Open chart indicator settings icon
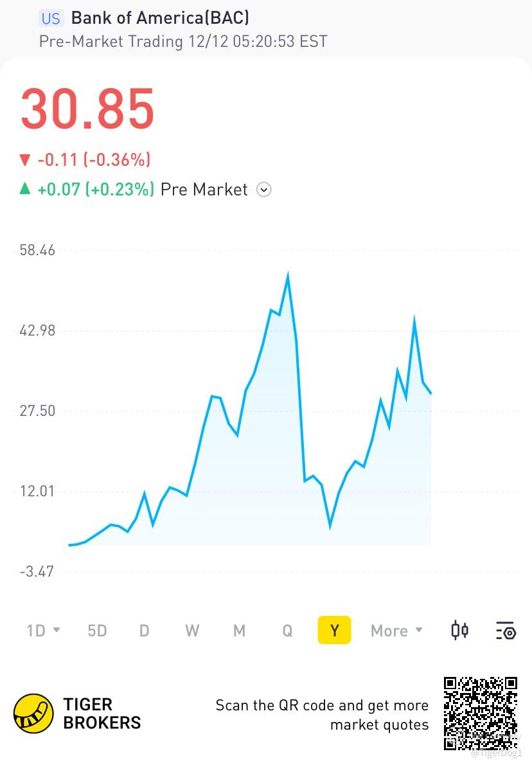The image size is (532, 765). tap(506, 631)
